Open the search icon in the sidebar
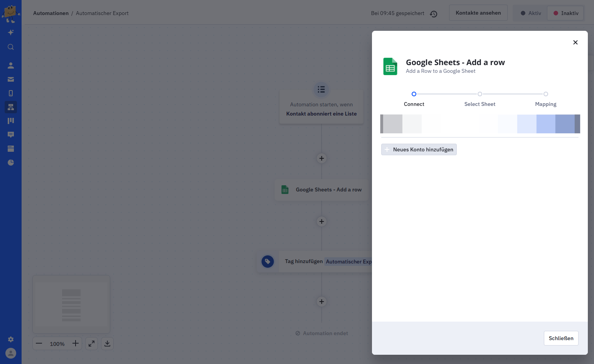The image size is (594, 364). click(11, 47)
